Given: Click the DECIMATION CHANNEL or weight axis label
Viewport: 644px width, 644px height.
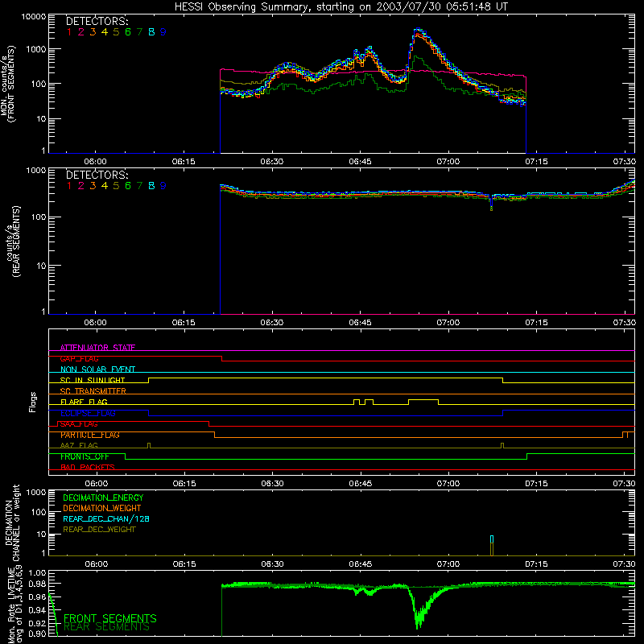Looking at the screenshot, I should (12, 522).
